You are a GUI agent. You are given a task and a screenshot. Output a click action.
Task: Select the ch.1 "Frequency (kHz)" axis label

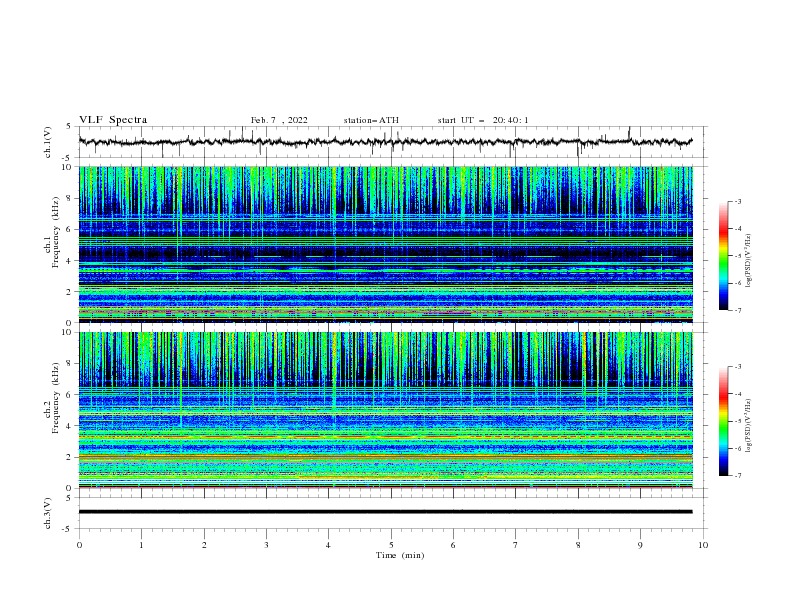(x=56, y=232)
